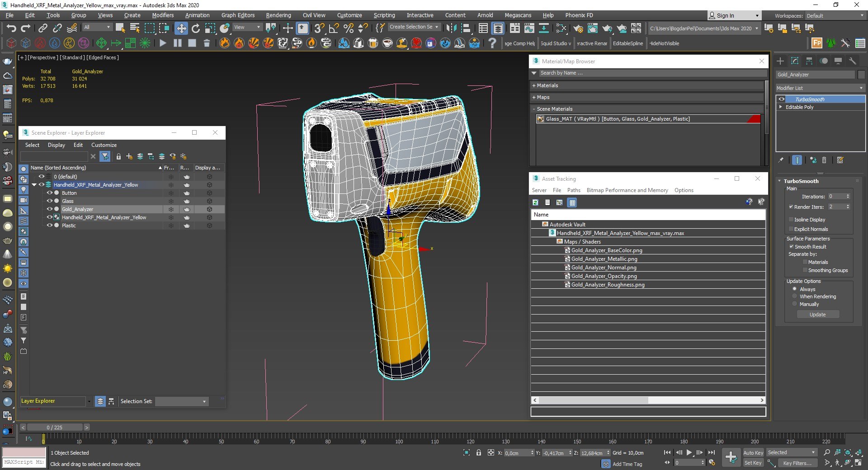Play the animation

point(689,452)
